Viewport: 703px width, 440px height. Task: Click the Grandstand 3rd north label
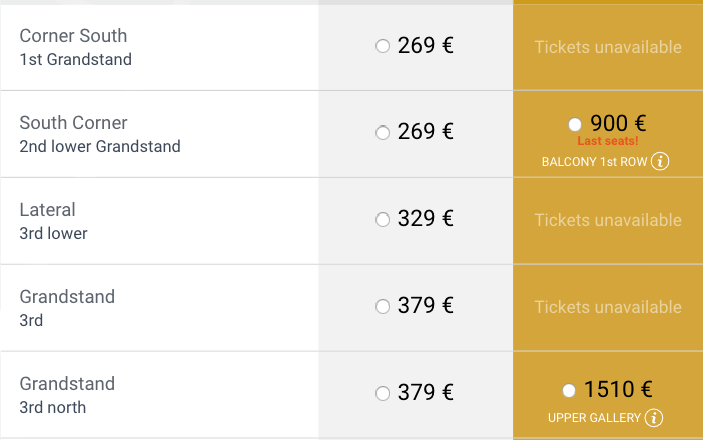pos(67,395)
